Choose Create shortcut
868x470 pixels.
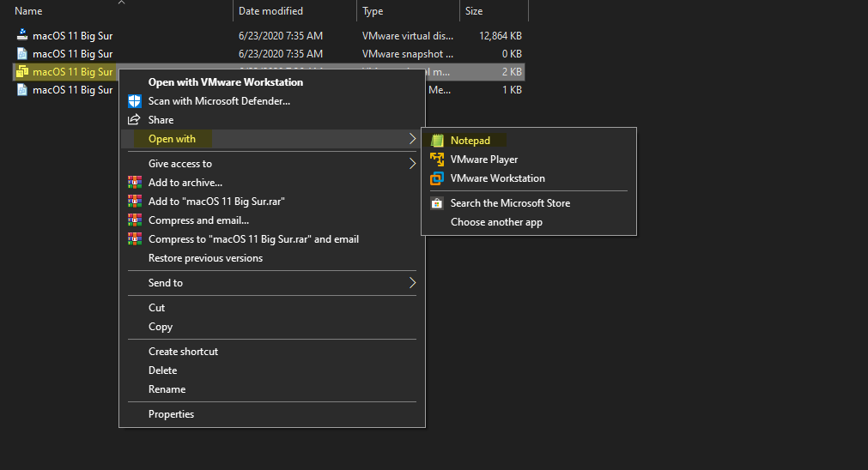click(183, 352)
